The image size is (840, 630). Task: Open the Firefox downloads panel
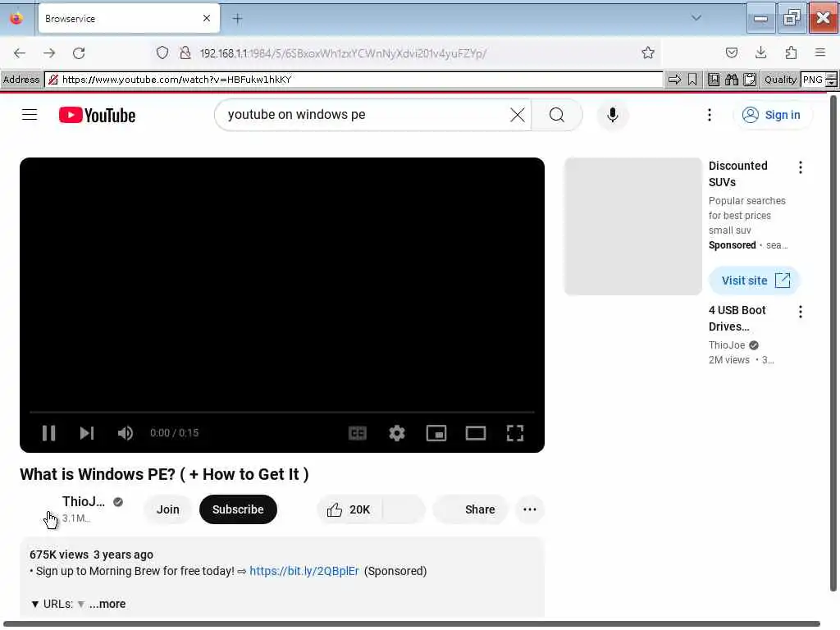(760, 52)
